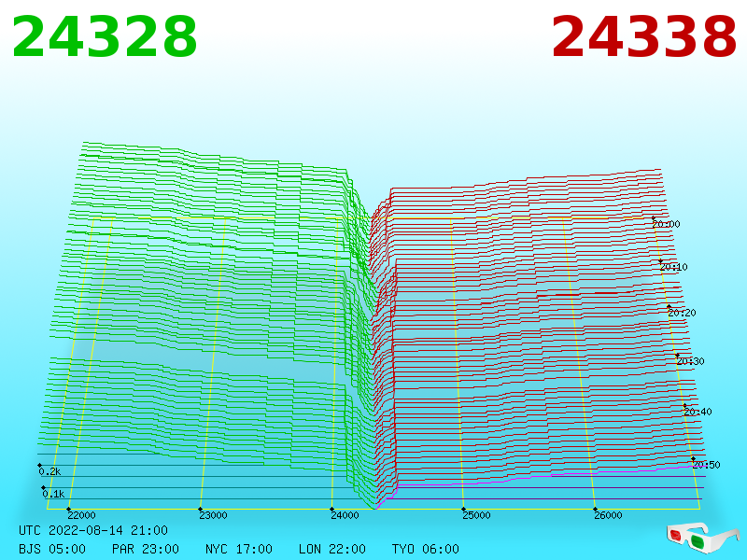The height and width of the screenshot is (560, 747).
Task: Click the red ask price 24338
Action: tap(644, 37)
